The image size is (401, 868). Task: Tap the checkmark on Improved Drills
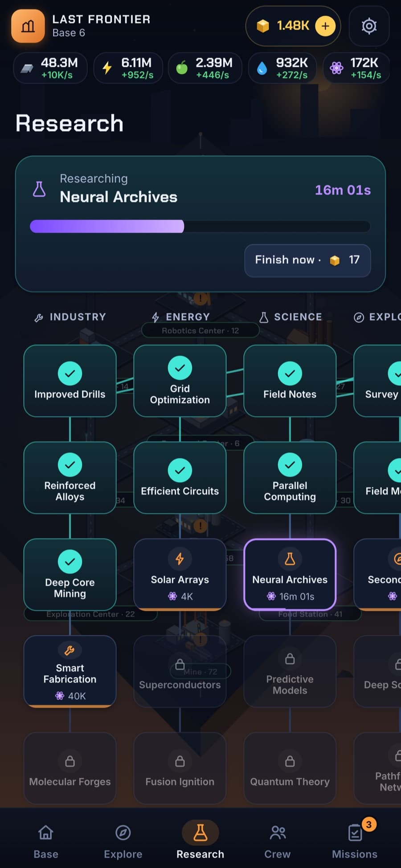[x=70, y=373]
